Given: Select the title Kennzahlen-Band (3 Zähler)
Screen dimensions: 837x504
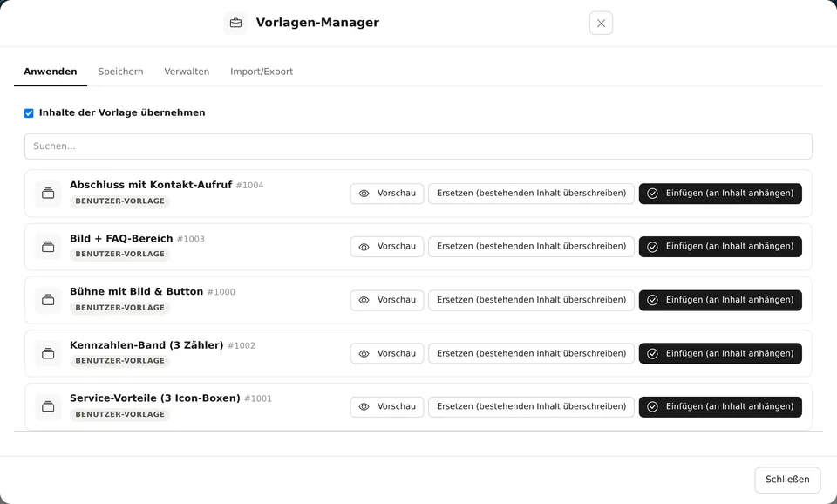Looking at the screenshot, I should tap(146, 345).
